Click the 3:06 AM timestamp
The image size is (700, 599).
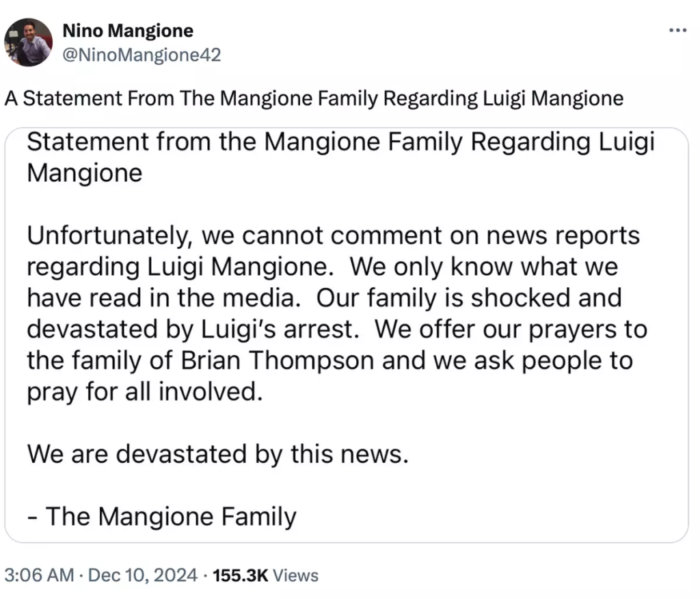[38, 575]
